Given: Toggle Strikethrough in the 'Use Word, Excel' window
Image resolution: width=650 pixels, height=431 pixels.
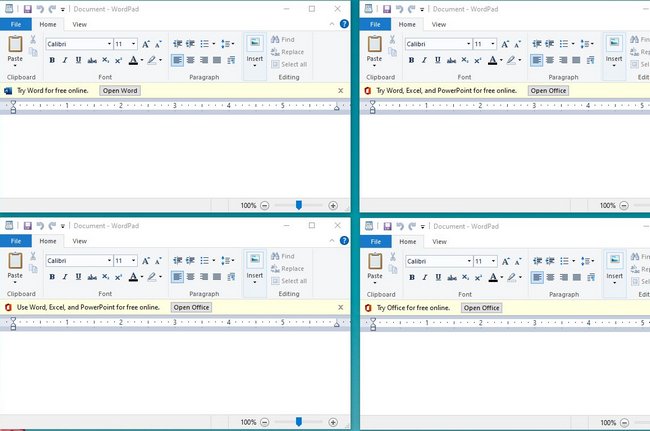Looking at the screenshot, I should coord(92,277).
